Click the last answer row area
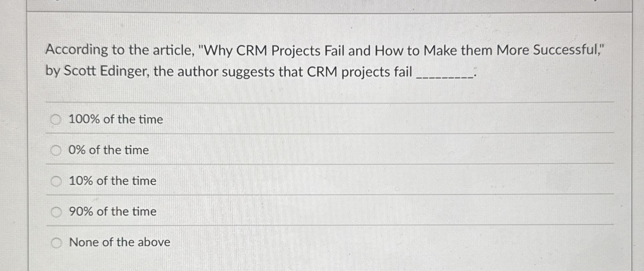 (x=301, y=242)
